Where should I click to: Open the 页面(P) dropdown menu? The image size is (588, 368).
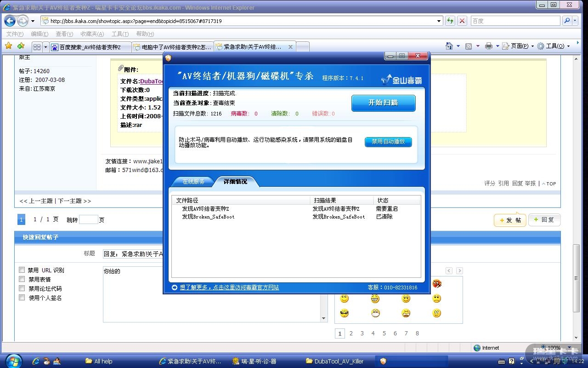[x=518, y=46]
